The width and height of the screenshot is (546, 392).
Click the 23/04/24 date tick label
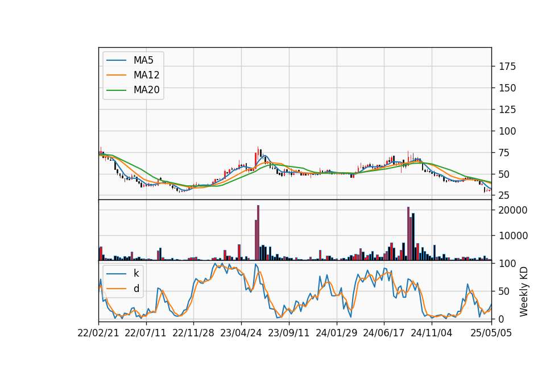241,333
